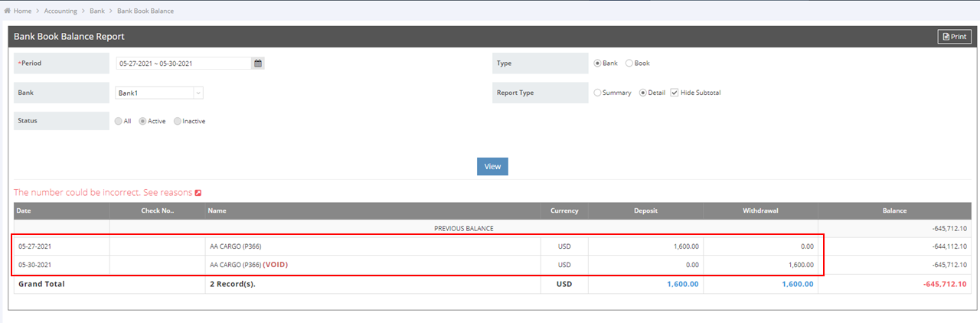
Task: Select the Inactive status option
Action: pos(178,121)
